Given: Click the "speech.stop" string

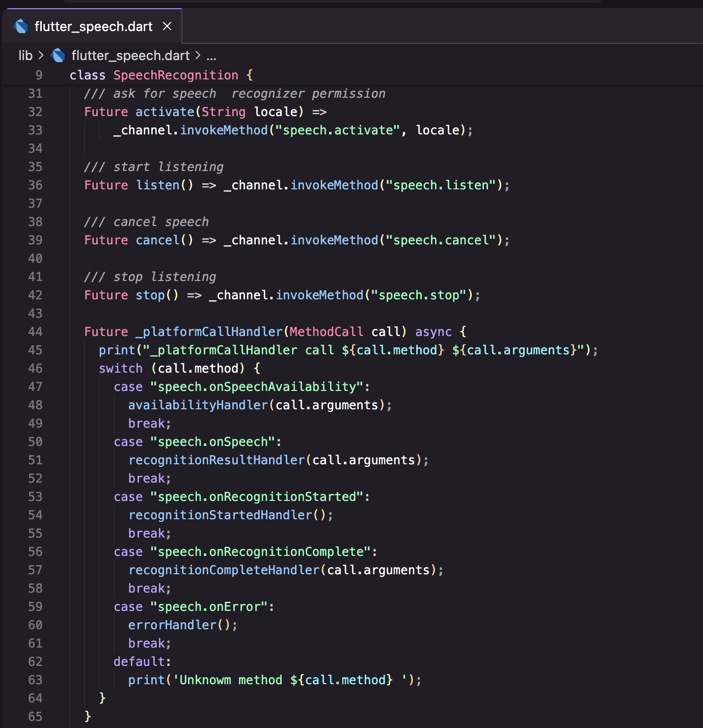Looking at the screenshot, I should [419, 295].
